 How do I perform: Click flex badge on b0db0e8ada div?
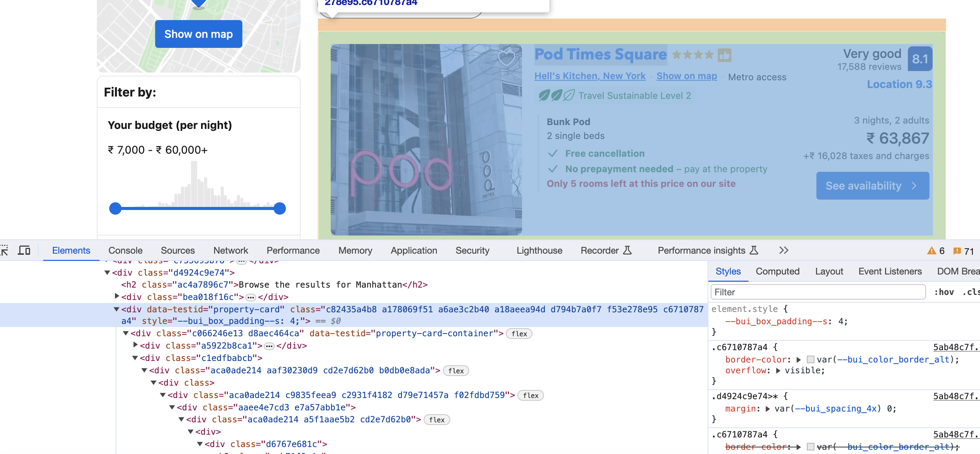(x=456, y=371)
